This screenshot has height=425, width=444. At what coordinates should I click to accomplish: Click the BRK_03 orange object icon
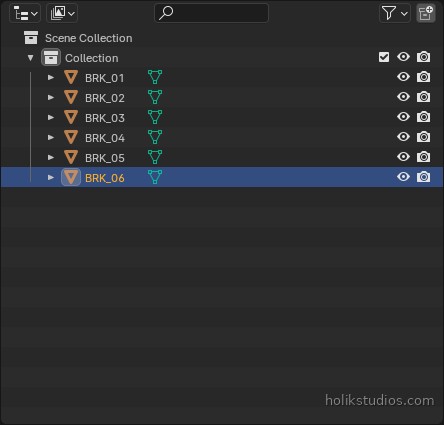pyautogui.click(x=71, y=117)
